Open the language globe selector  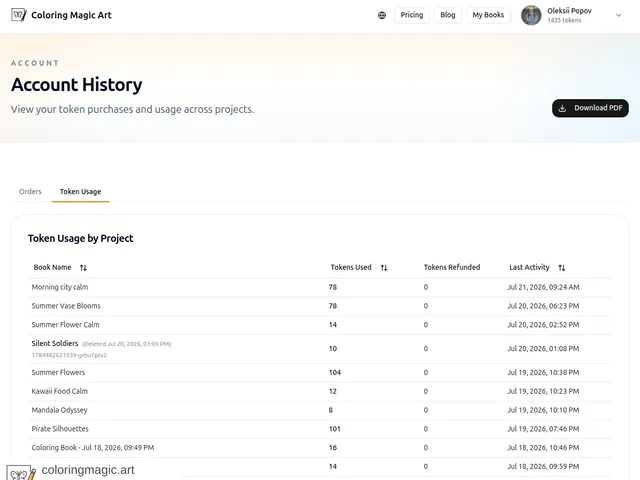[382, 16]
